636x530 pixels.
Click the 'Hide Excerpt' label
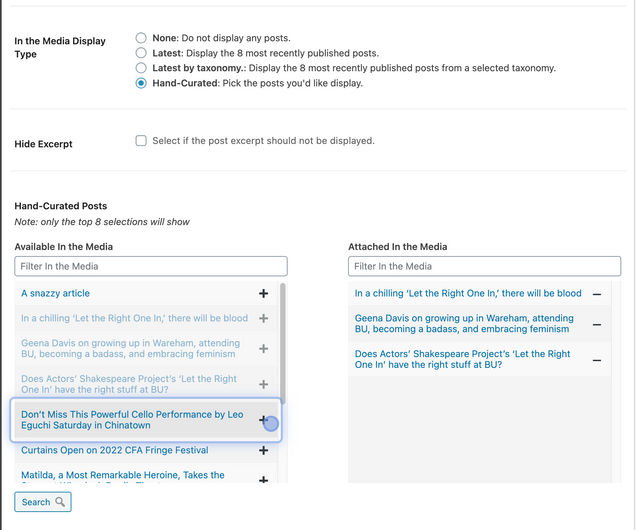43,144
